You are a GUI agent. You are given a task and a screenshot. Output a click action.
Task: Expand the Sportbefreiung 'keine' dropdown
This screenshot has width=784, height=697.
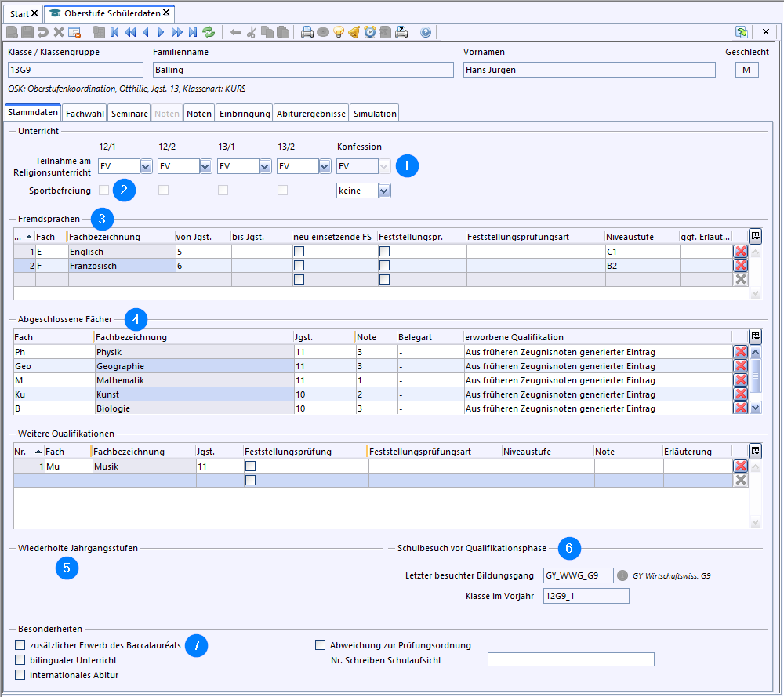pos(383,191)
